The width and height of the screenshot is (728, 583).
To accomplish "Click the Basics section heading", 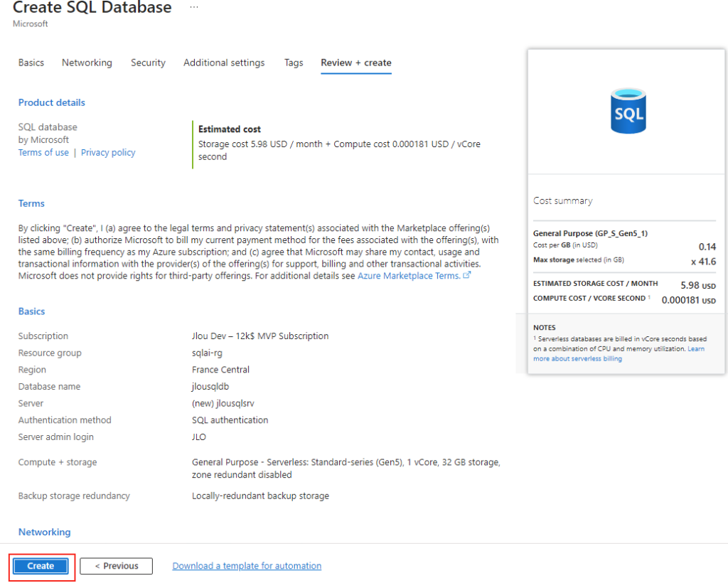I will [x=31, y=311].
